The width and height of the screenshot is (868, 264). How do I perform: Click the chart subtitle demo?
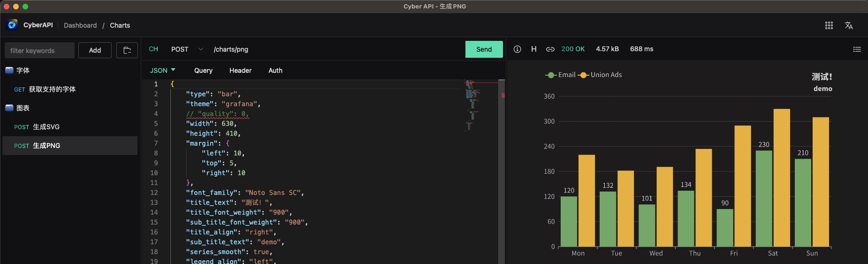(823, 89)
